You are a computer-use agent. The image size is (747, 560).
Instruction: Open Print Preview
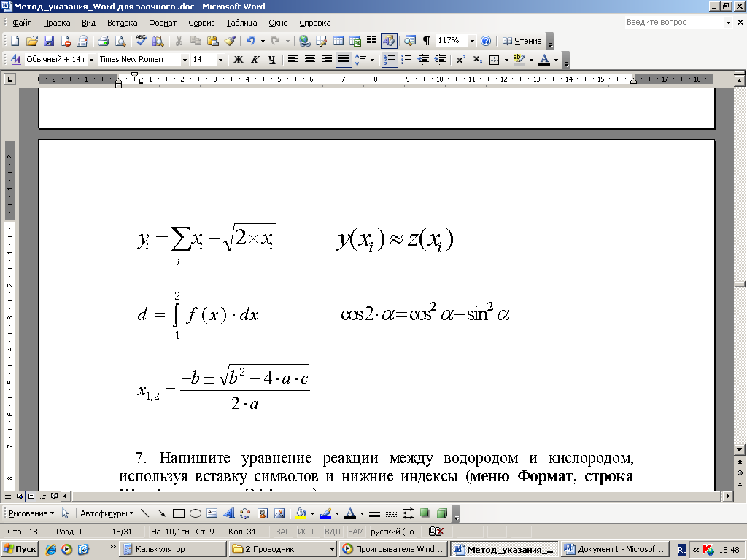pyautogui.click(x=120, y=41)
